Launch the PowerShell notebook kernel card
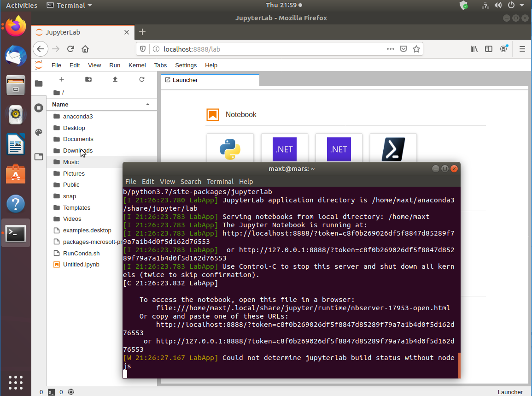This screenshot has height=396, width=532. pyautogui.click(x=393, y=149)
